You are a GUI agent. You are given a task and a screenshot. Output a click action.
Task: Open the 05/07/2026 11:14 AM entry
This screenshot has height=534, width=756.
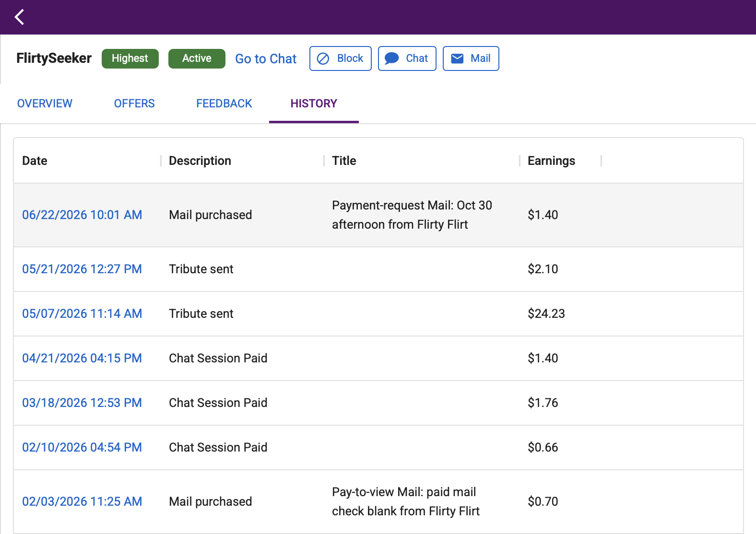point(82,313)
